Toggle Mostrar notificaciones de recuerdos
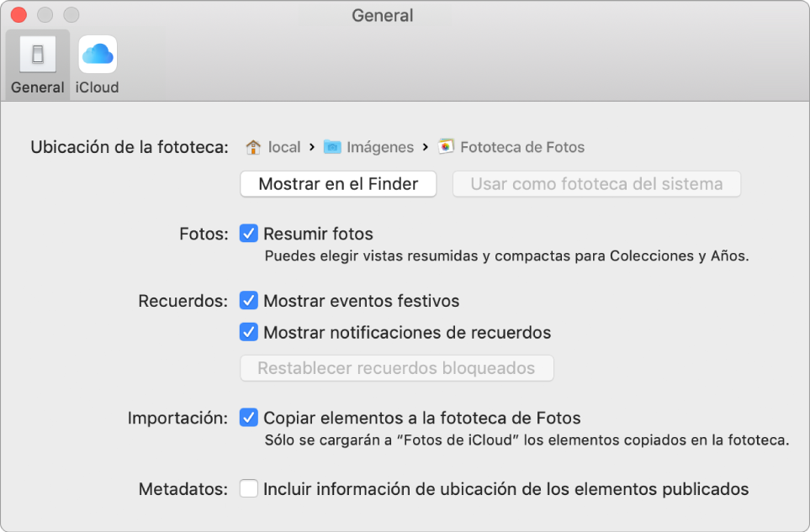 [x=248, y=332]
